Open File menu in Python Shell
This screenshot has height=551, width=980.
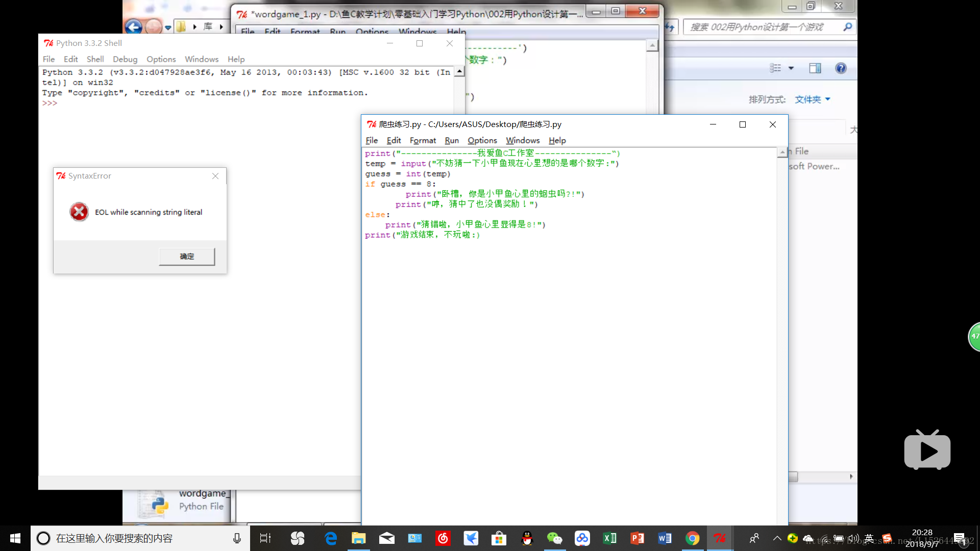(x=48, y=59)
